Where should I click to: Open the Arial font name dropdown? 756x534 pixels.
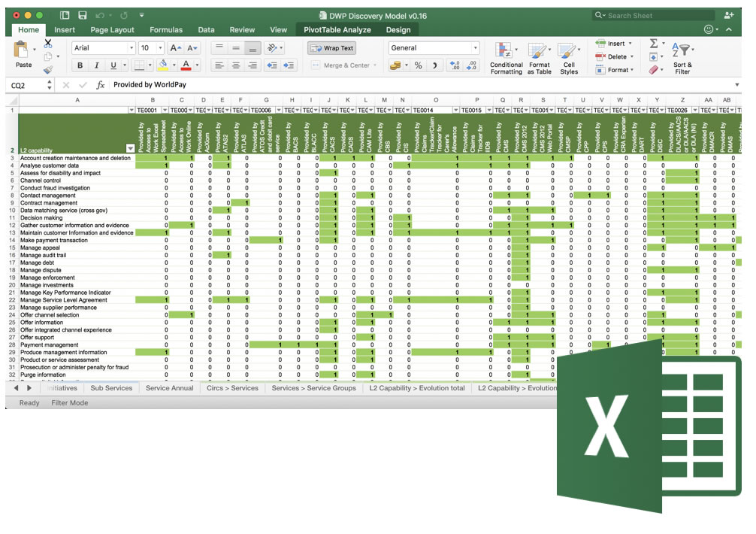tap(130, 48)
